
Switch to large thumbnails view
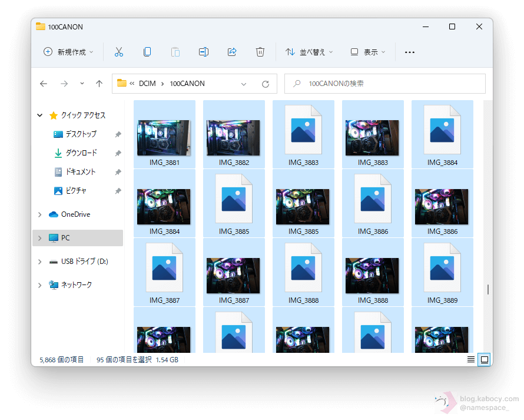tap(484, 359)
